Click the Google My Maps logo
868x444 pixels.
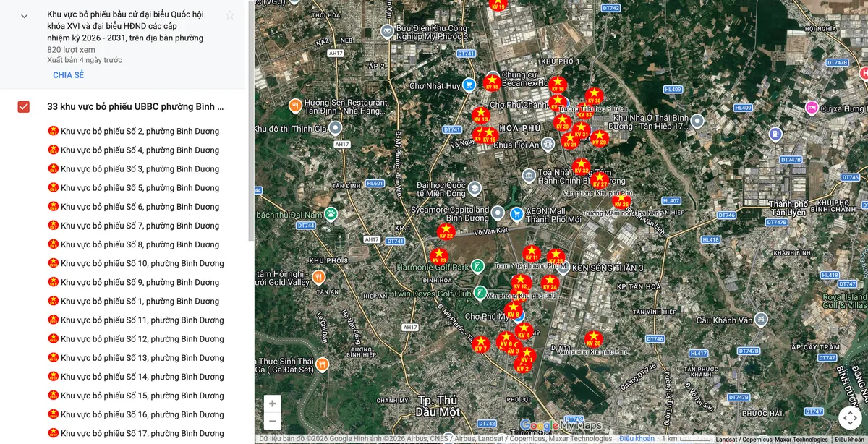[561, 426]
